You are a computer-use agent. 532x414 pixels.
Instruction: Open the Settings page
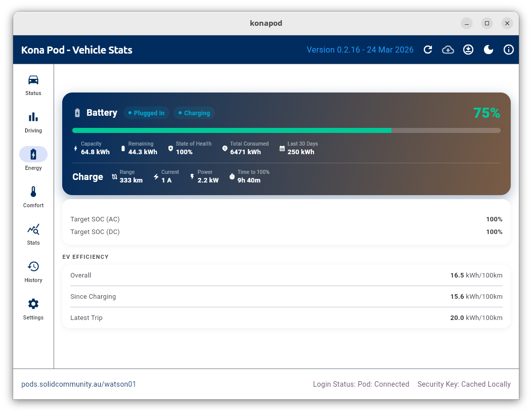33,304
